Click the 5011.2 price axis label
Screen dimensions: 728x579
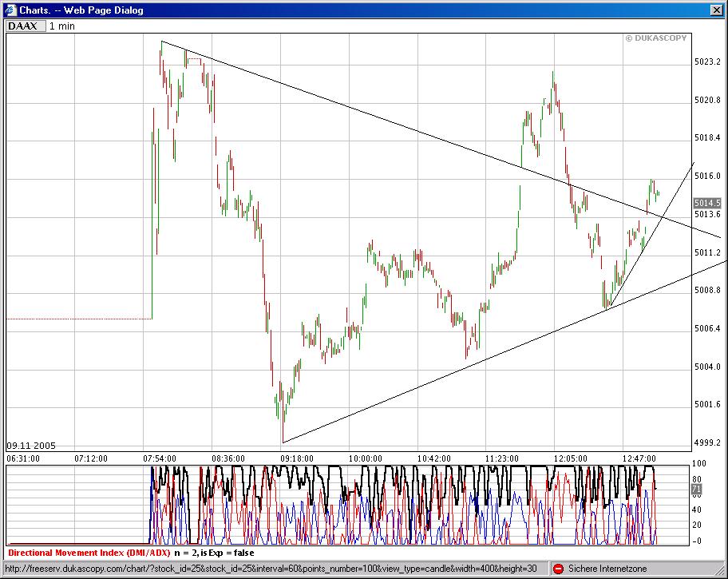coord(707,252)
